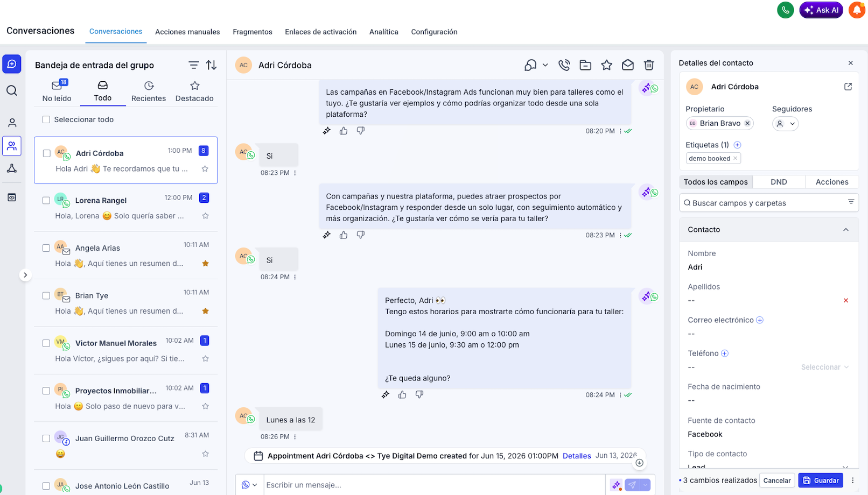868x495 pixels.
Task: Check the Brian Tye conversation checkbox
Action: point(46,295)
